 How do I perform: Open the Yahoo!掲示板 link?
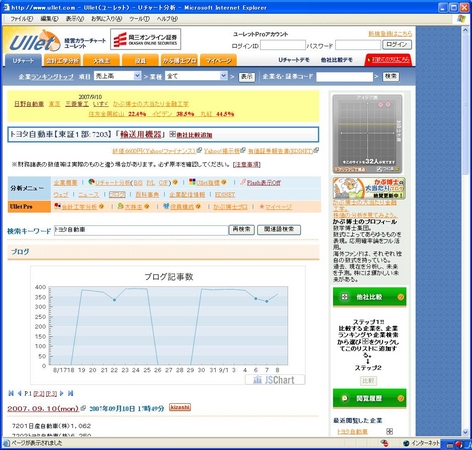222,151
